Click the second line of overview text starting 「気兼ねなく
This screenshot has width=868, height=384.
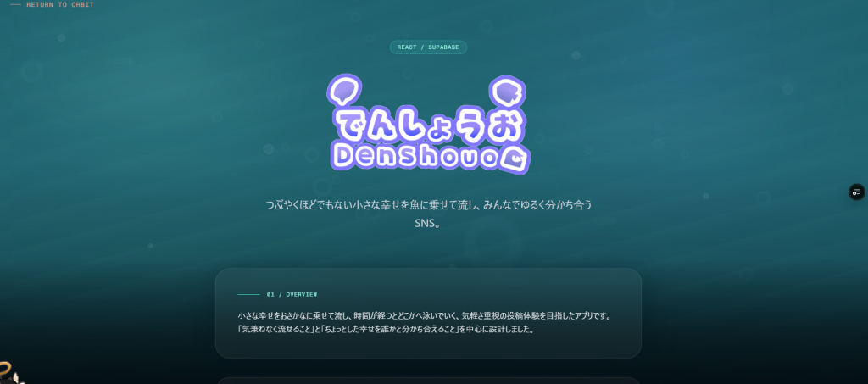(386, 330)
